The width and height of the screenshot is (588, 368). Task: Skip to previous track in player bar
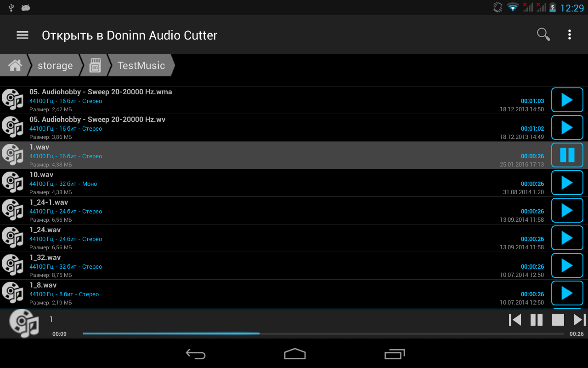click(515, 320)
